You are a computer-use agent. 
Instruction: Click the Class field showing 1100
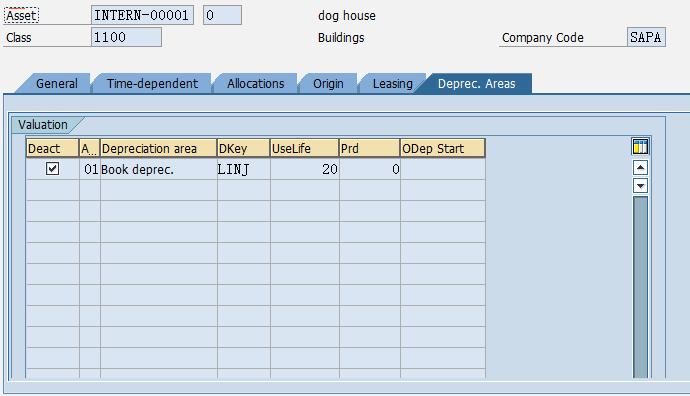(x=126, y=37)
